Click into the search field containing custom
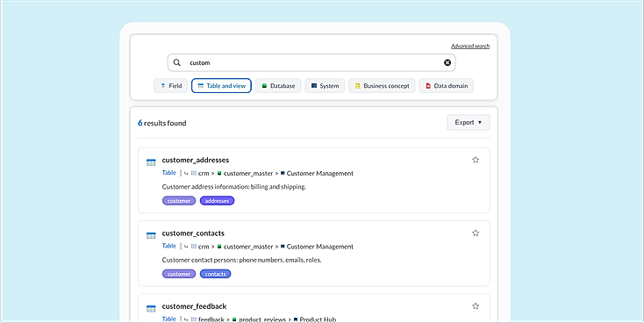Screen dimensions: 644x323 (x=311, y=62)
